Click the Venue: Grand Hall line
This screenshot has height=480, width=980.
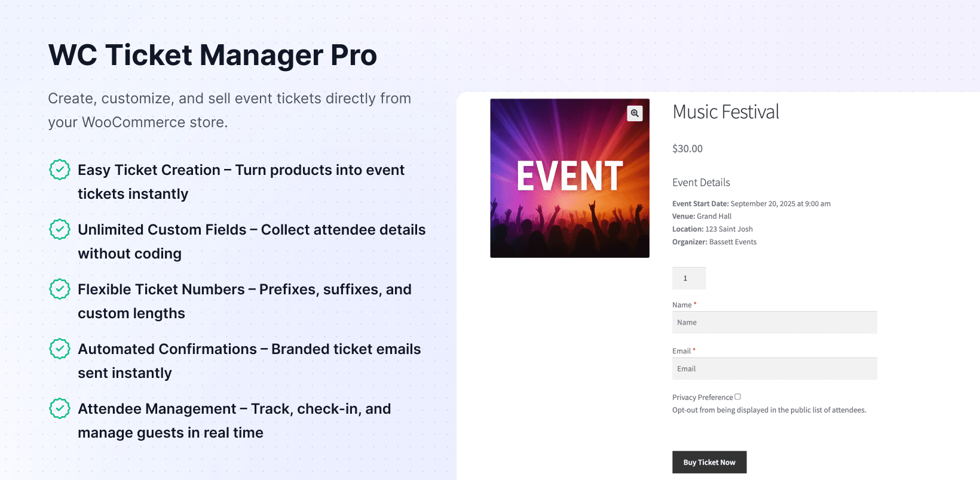[x=702, y=216]
